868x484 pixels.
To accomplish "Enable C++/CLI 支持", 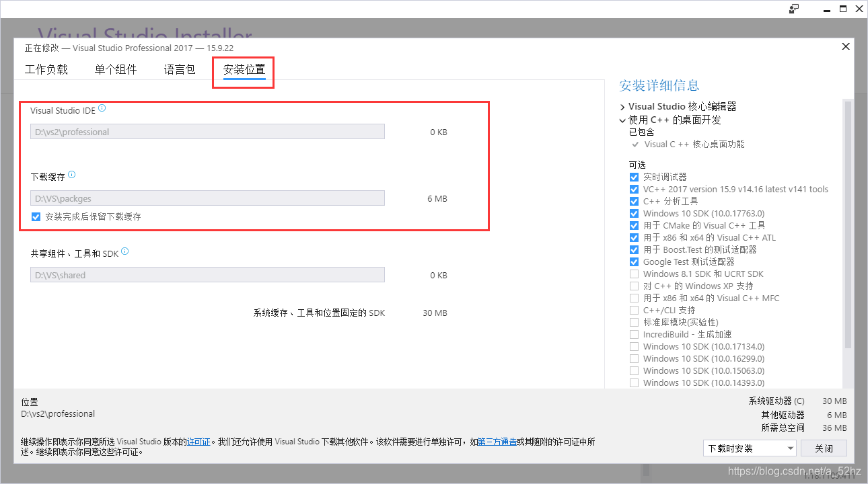I will pyautogui.click(x=634, y=310).
